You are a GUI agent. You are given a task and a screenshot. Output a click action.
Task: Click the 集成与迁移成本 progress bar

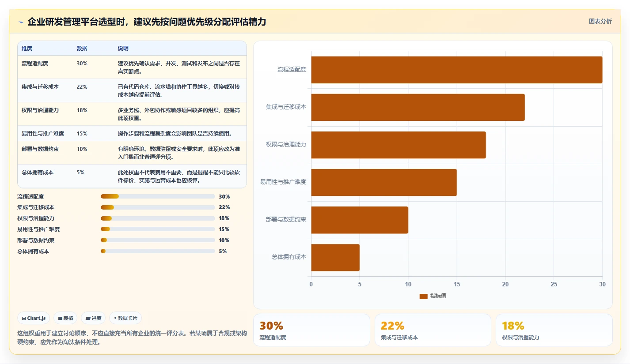[x=158, y=207]
